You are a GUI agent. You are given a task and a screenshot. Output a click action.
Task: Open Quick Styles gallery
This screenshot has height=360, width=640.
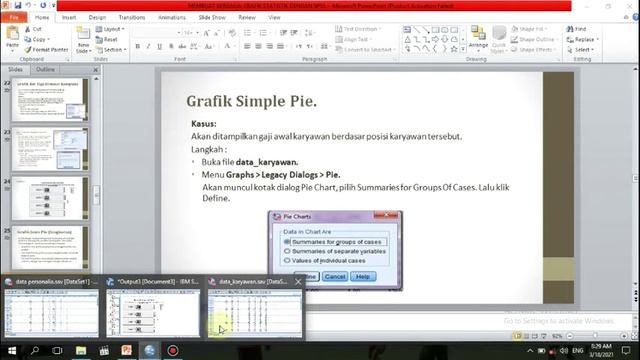pos(498,39)
